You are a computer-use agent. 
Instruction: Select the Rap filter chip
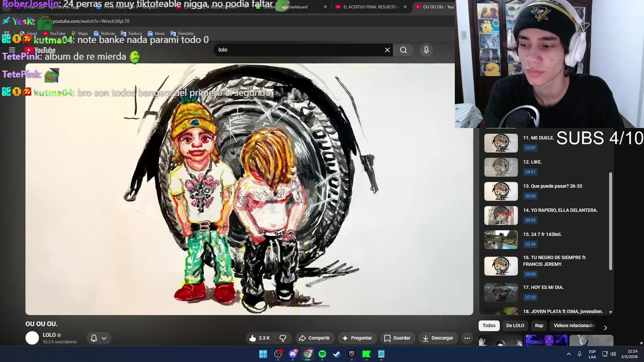point(539,326)
